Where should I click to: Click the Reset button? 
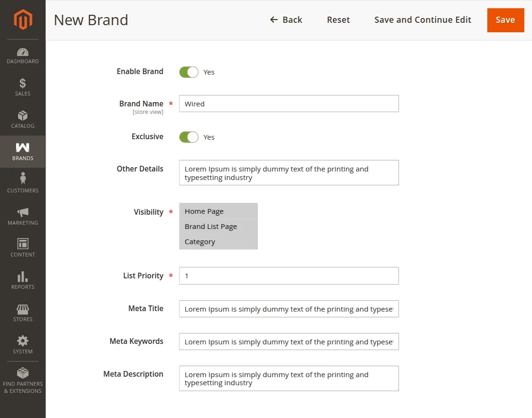[x=338, y=19]
